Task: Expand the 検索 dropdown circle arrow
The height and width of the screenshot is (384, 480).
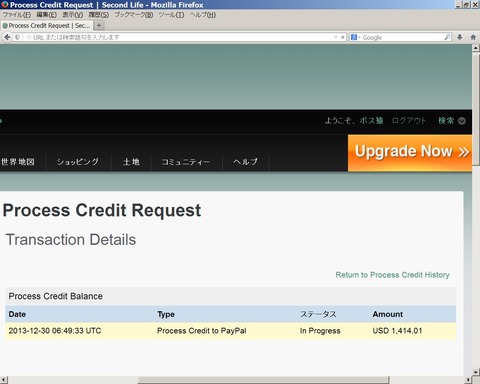Action: (x=462, y=121)
